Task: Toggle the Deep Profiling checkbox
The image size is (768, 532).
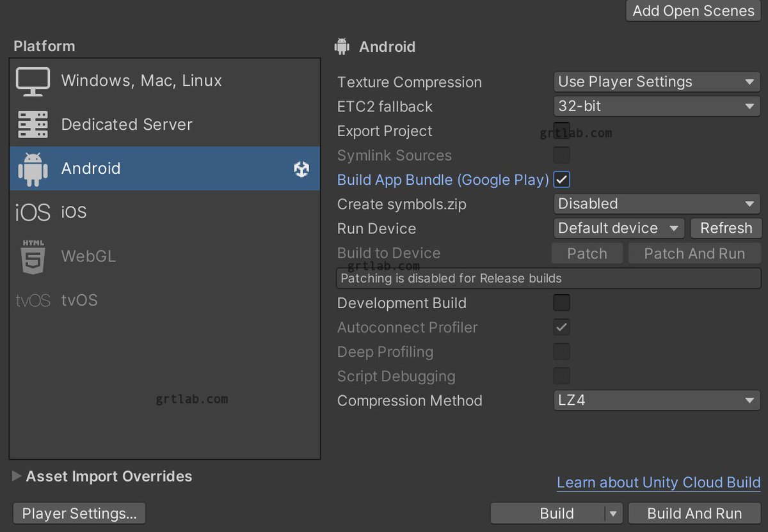Action: (x=561, y=351)
